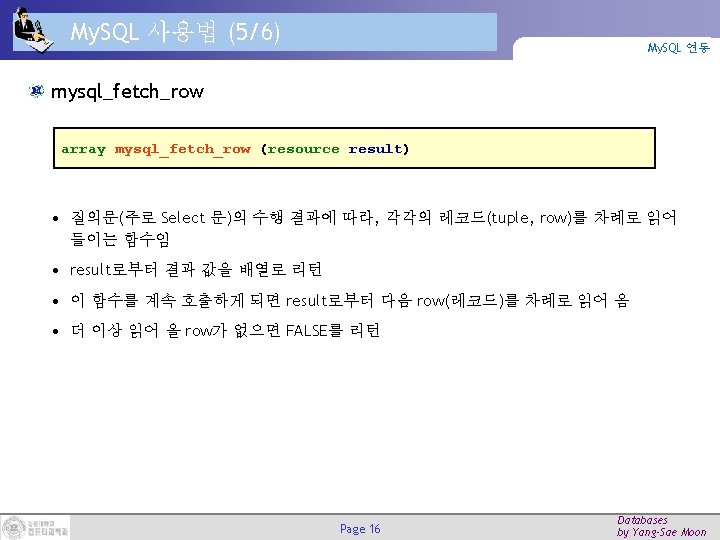This screenshot has width=720, height=540.
Task: Click the "Page 16" footer label
Action: tap(360, 529)
